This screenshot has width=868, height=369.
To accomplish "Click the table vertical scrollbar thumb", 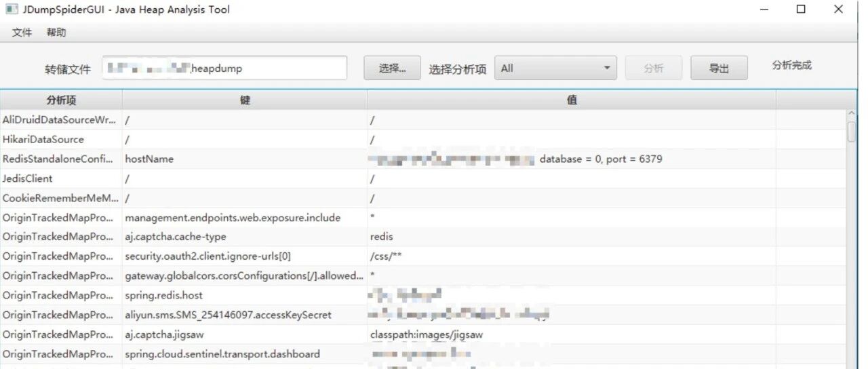I will [852, 131].
